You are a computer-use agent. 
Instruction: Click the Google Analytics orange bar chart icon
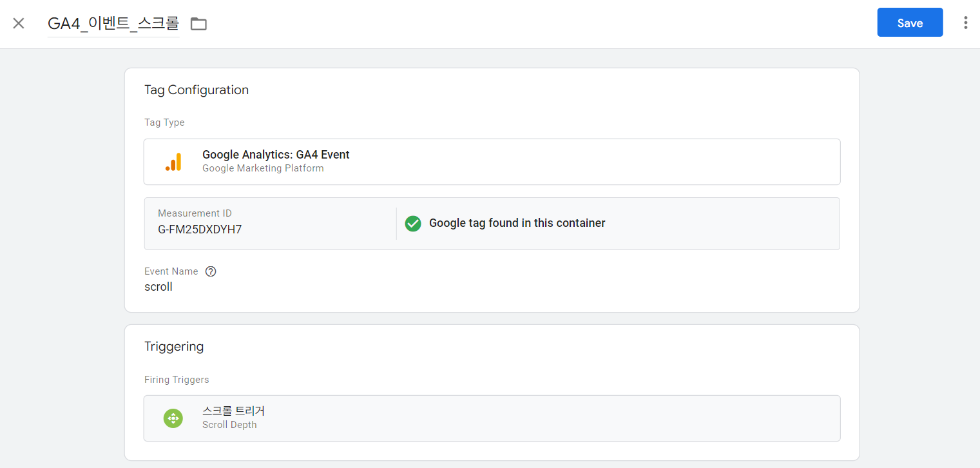tap(173, 162)
